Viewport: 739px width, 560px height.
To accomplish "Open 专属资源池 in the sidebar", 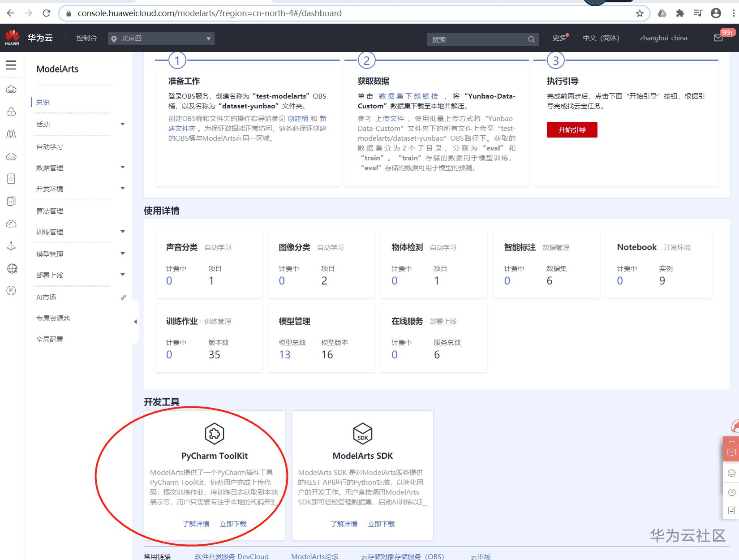I will coord(53,318).
